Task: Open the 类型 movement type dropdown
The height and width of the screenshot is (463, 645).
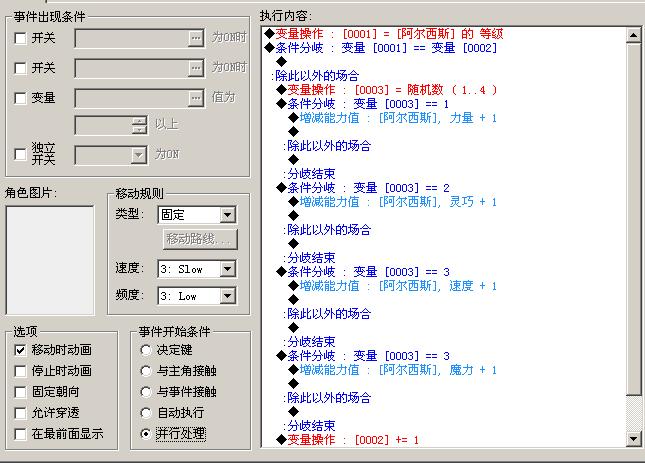Action: 227,215
